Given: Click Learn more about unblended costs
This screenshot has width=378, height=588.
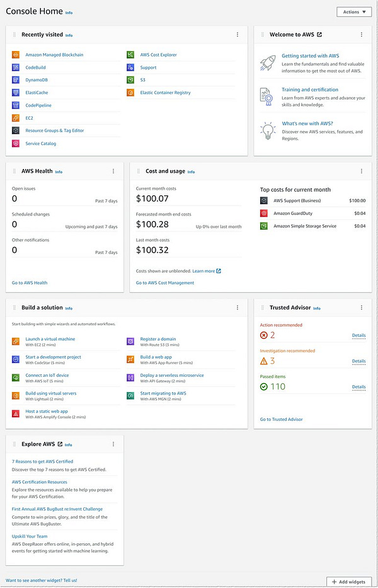Looking at the screenshot, I should point(207,271).
